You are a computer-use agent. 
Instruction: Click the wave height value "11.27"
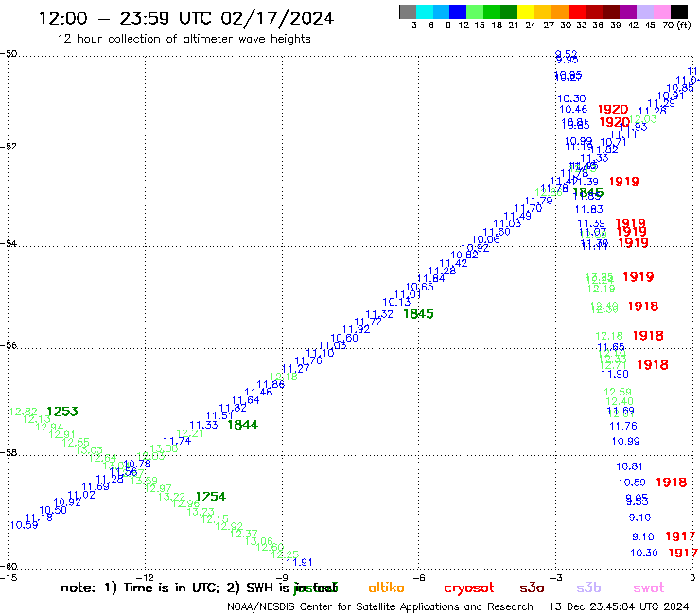point(296,368)
